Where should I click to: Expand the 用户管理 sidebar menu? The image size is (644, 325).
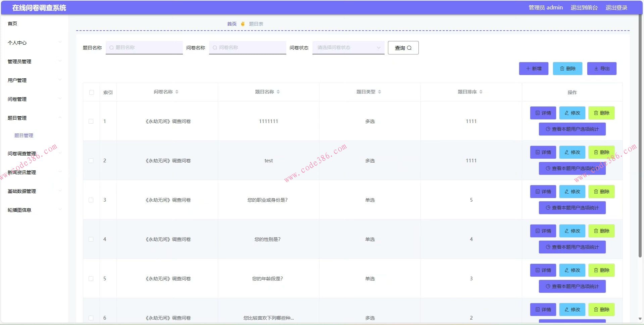point(34,80)
